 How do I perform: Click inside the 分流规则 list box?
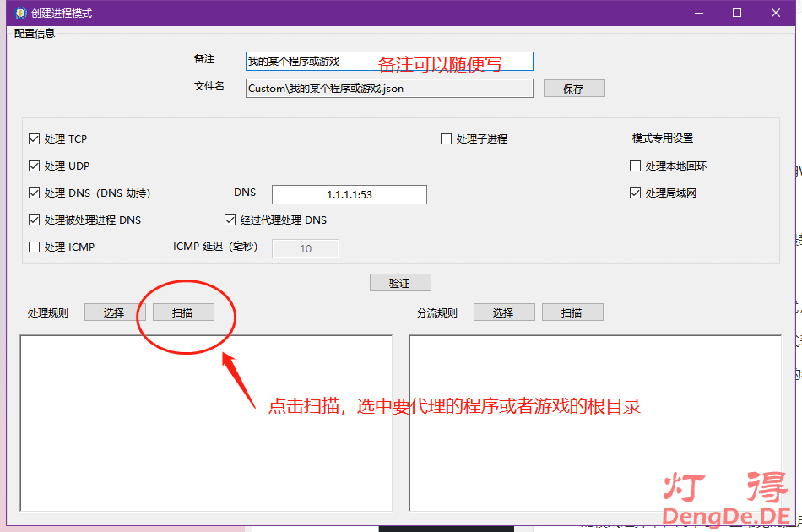point(595,422)
